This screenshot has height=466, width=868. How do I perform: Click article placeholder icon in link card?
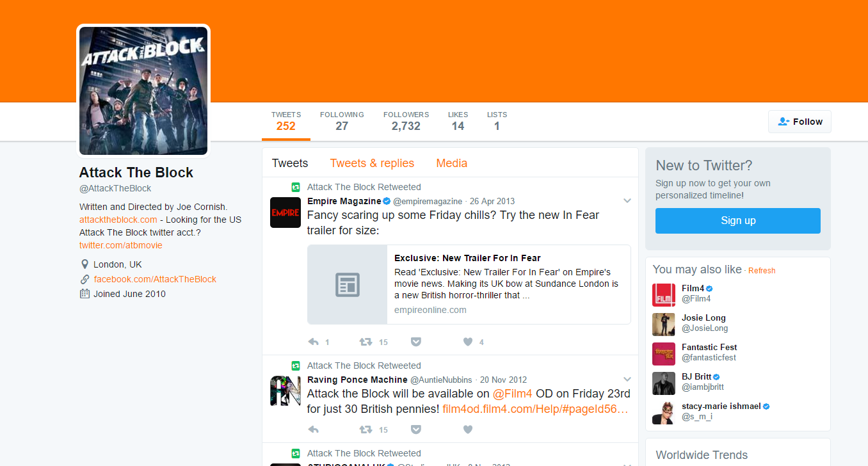348,285
